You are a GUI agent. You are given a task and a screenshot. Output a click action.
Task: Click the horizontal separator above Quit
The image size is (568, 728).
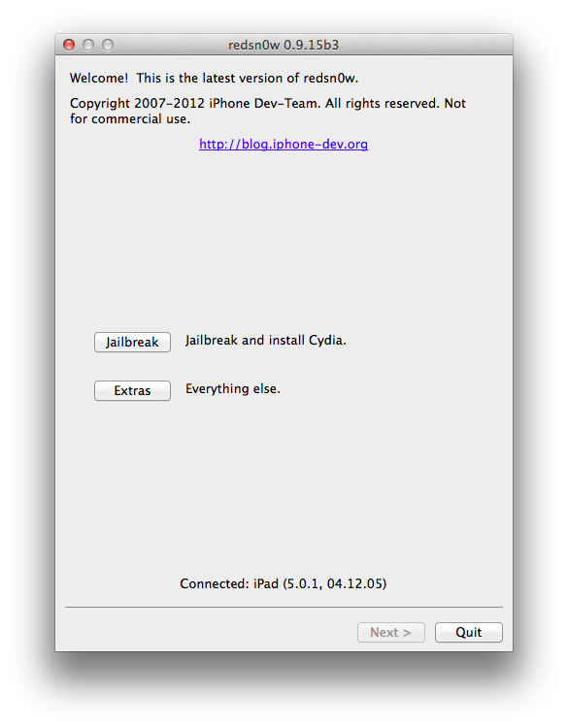[284, 607]
